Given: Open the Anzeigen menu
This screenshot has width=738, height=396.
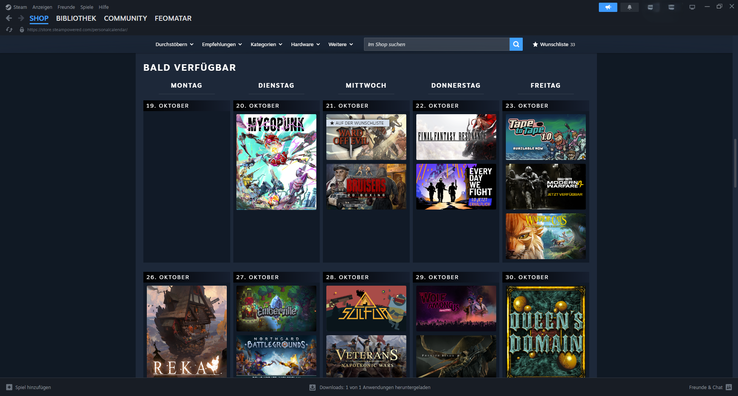Looking at the screenshot, I should click(x=42, y=7).
